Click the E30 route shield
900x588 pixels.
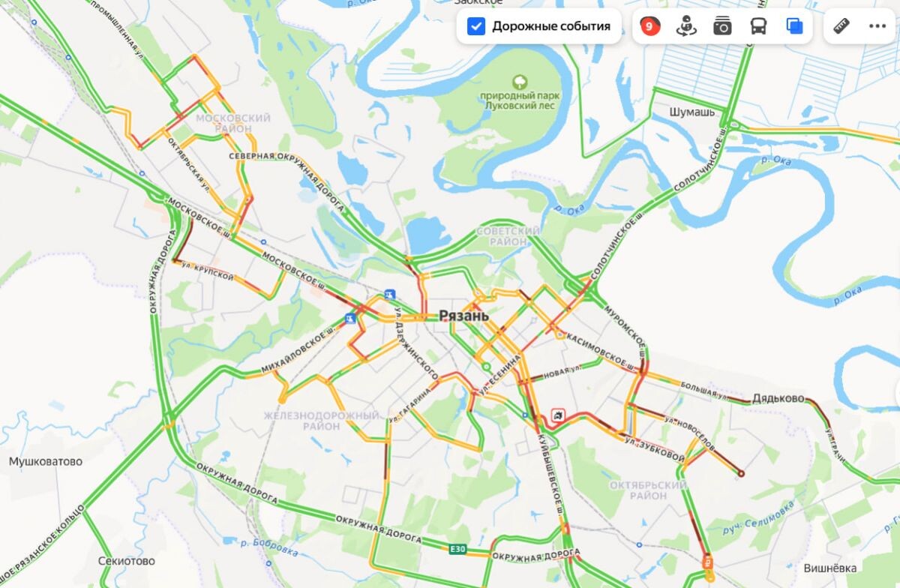pos(457,550)
